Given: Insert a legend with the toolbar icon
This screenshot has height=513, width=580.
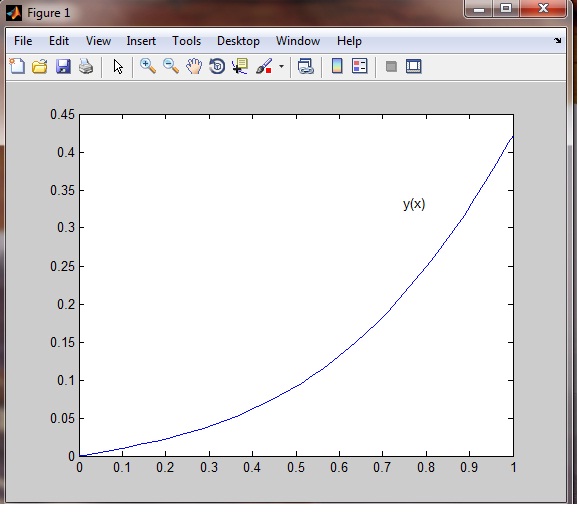Looking at the screenshot, I should tap(360, 66).
